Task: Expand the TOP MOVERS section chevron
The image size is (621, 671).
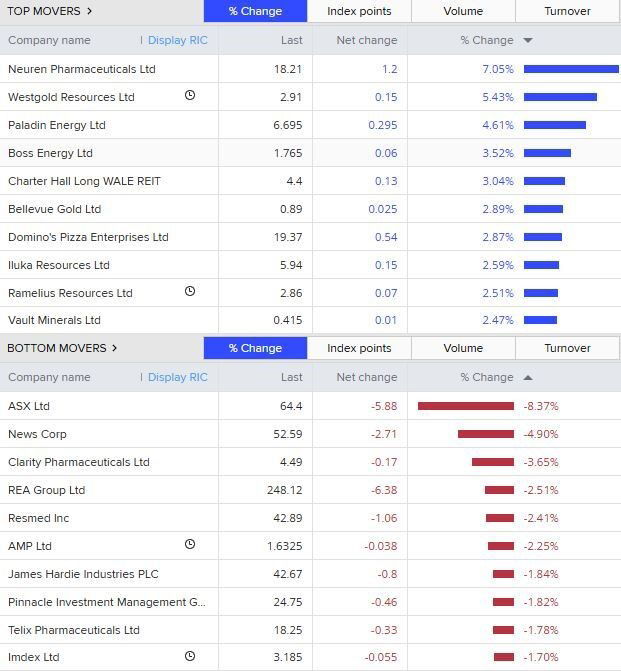Action: click(x=89, y=11)
